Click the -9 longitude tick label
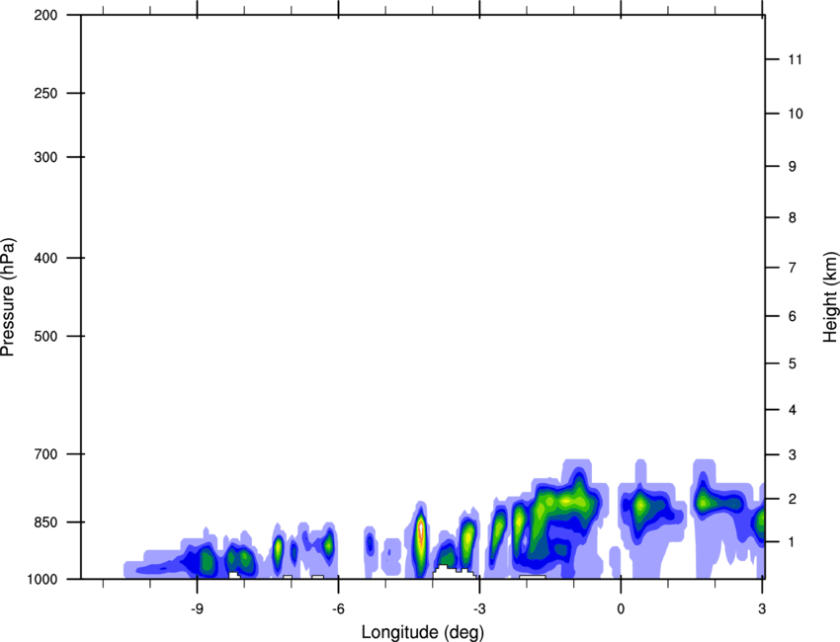The image size is (840, 642). click(197, 608)
